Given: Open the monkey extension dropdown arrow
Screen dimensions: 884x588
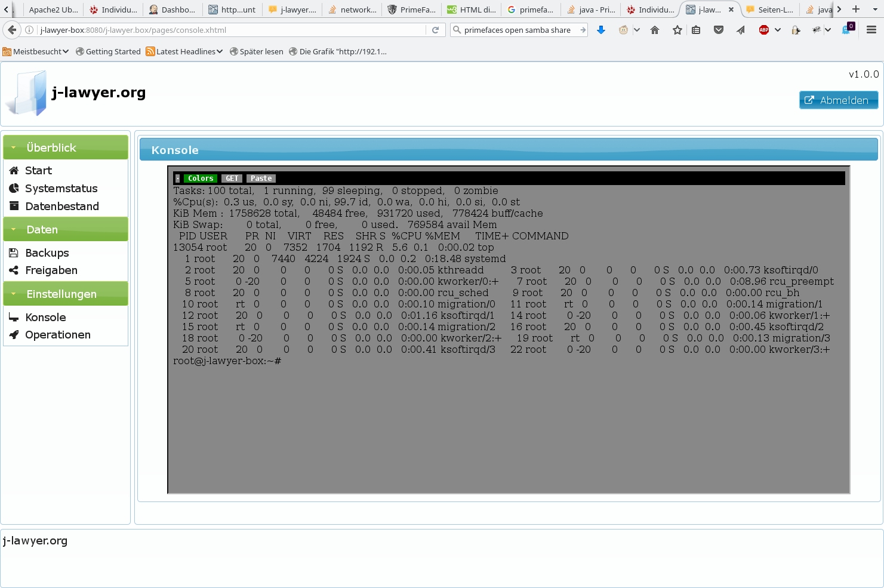Looking at the screenshot, I should click(x=637, y=30).
